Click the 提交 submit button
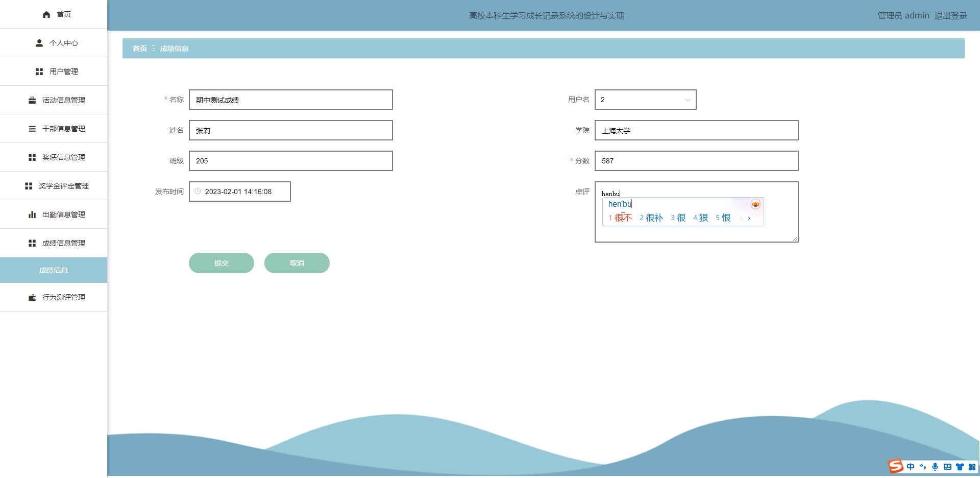Viewport: 980px width, 478px height. 222,263
